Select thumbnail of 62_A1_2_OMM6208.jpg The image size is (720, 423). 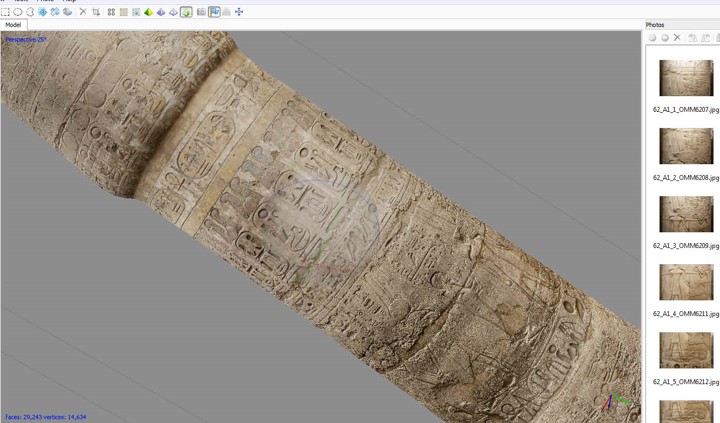pyautogui.click(x=686, y=146)
